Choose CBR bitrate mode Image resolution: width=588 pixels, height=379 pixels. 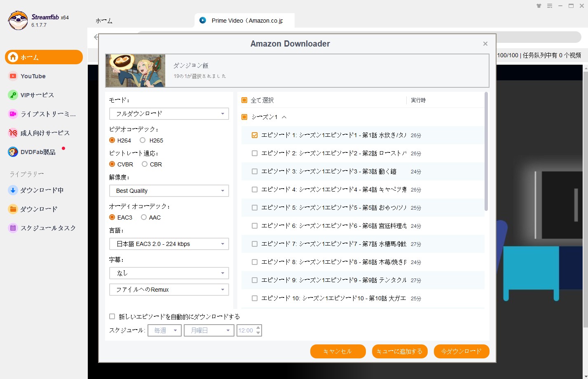coord(145,164)
